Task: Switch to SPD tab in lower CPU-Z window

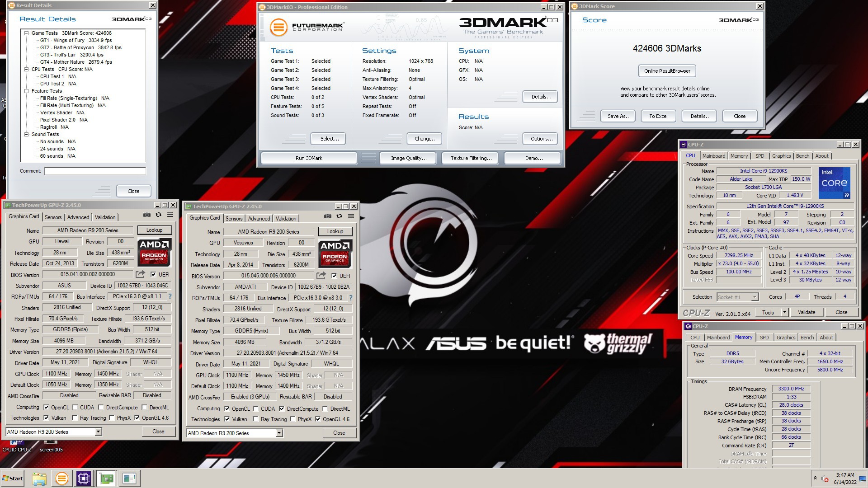Action: click(764, 338)
